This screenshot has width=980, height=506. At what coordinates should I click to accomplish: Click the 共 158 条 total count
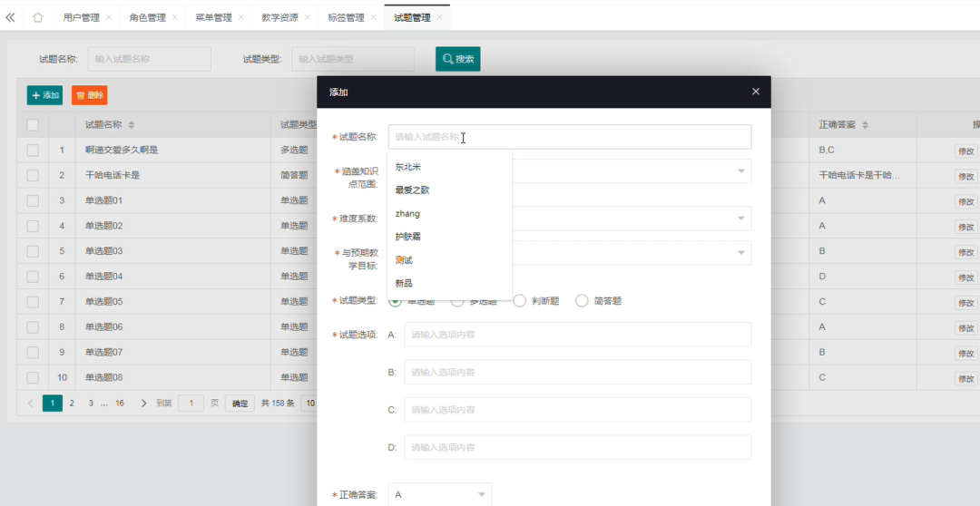(278, 404)
